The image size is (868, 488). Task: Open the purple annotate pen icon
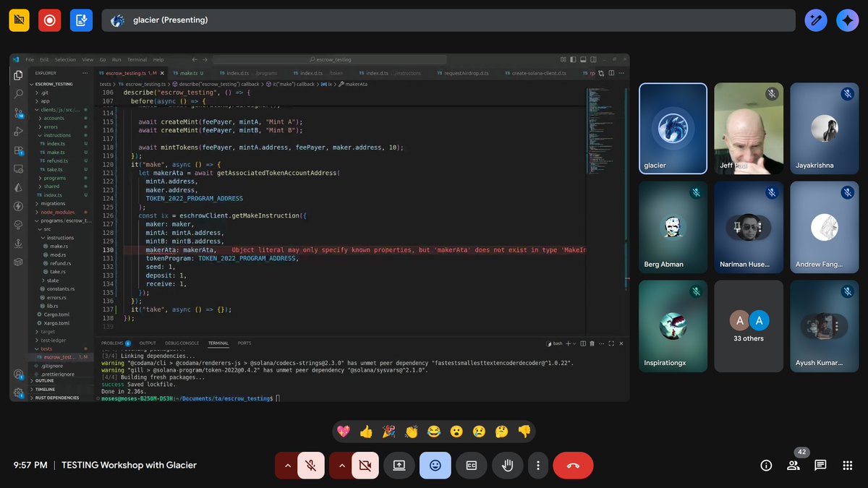tap(816, 20)
